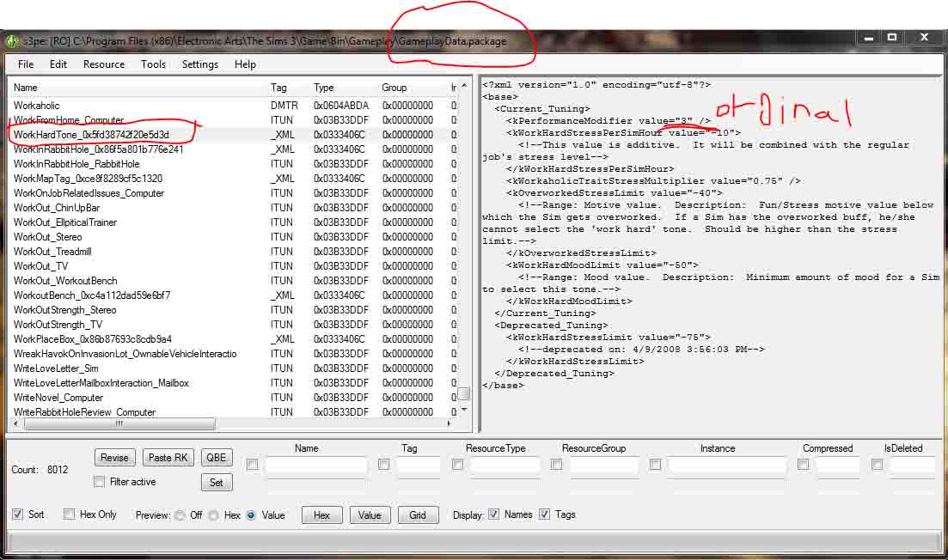Screen dimensions: 948x560
Task: Open the File menu
Action: click(26, 64)
